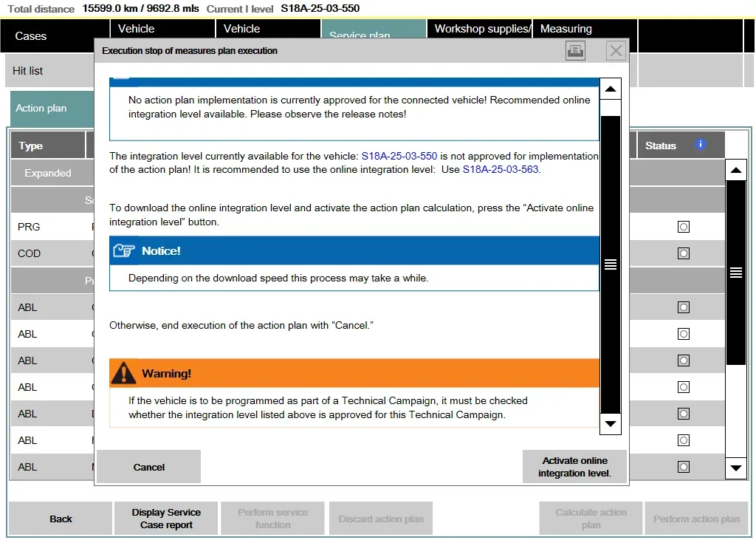Click the Type column header
756x540 pixels.
[48, 146]
